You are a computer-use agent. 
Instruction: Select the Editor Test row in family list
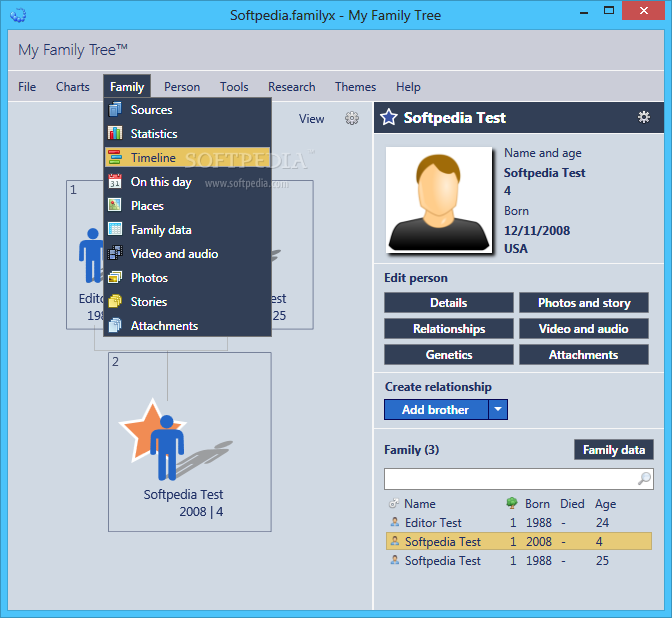[x=519, y=522]
